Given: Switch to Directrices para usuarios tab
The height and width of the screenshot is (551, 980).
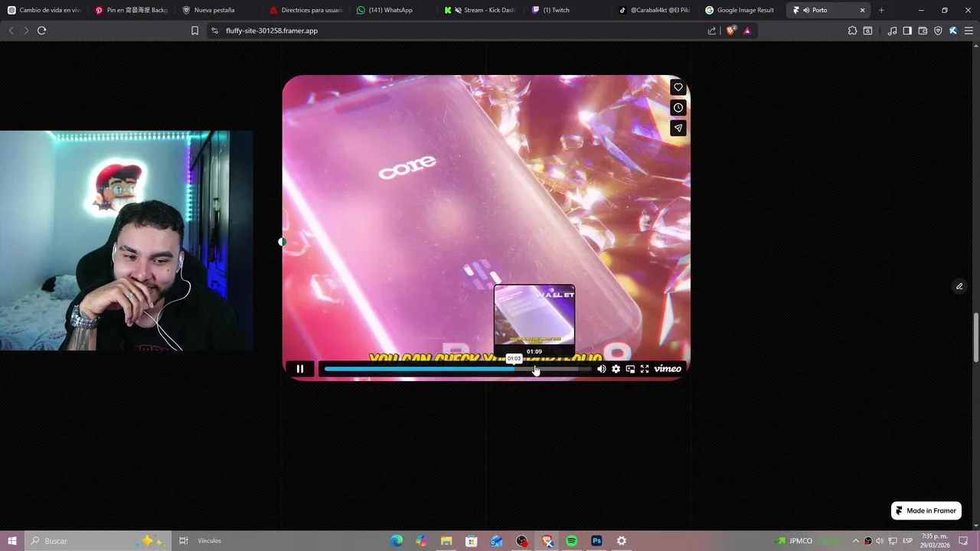Looking at the screenshot, I should 306,10.
